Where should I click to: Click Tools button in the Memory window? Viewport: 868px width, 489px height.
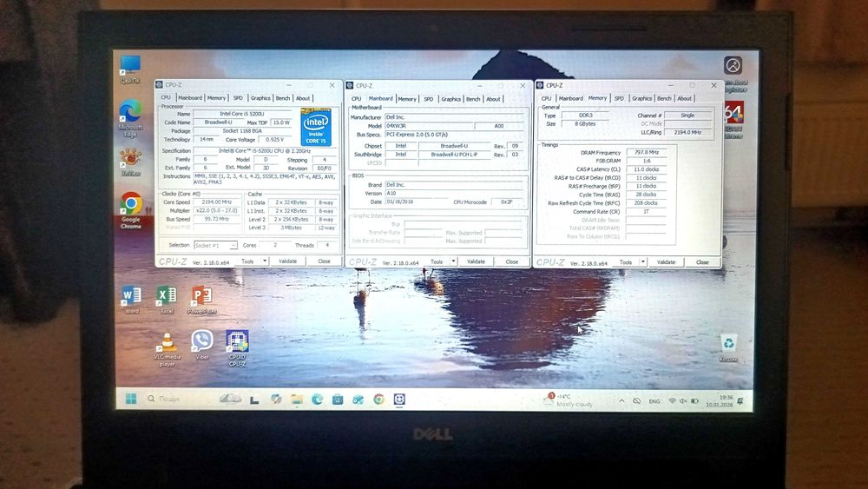pyautogui.click(x=626, y=262)
